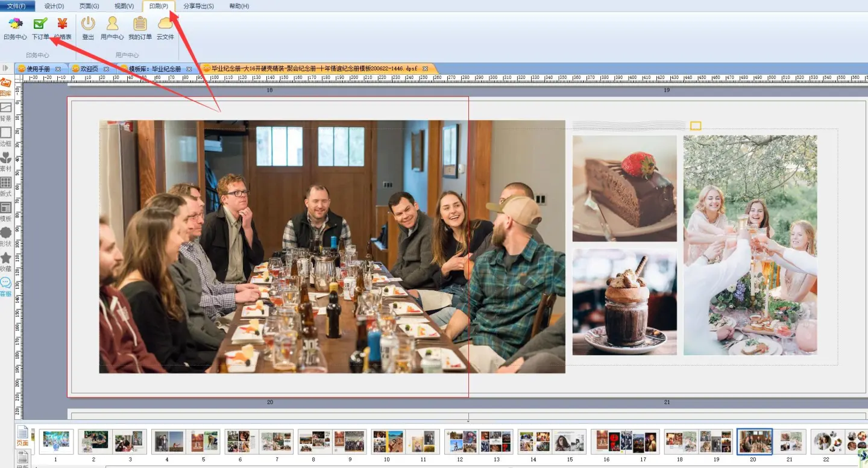
Task: Jump to page 4 thumbnail
Action: 168,441
